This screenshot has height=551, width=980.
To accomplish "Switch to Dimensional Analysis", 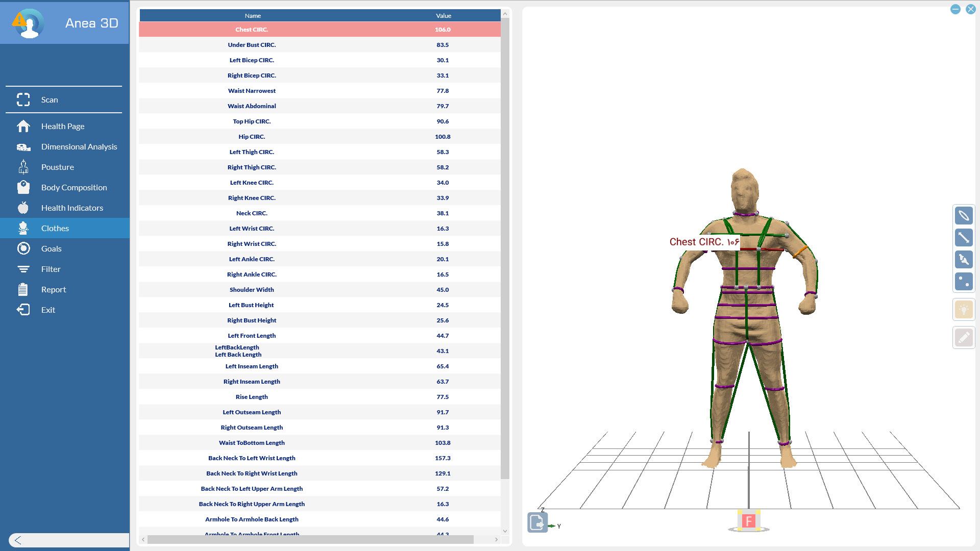I will (79, 146).
